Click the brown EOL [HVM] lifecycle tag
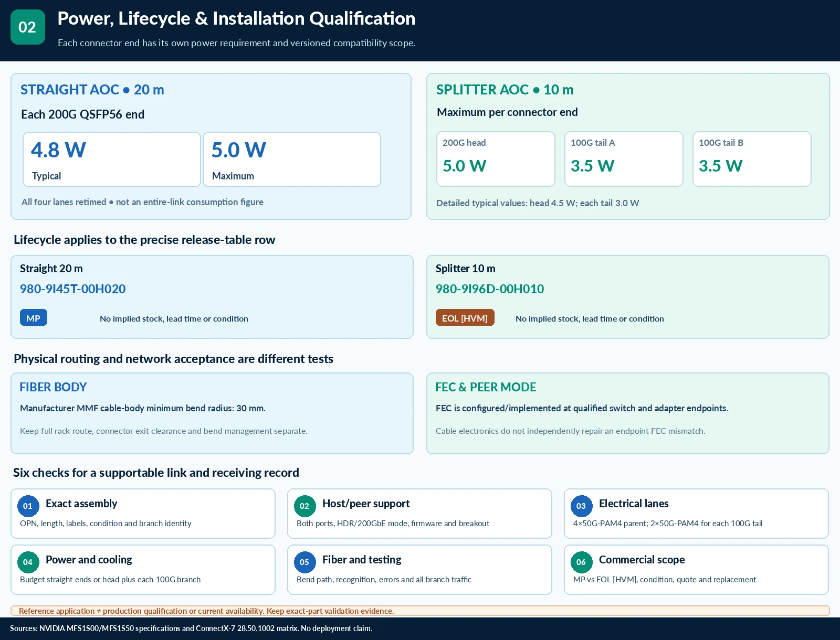This screenshot has width=840, height=640. [465, 318]
